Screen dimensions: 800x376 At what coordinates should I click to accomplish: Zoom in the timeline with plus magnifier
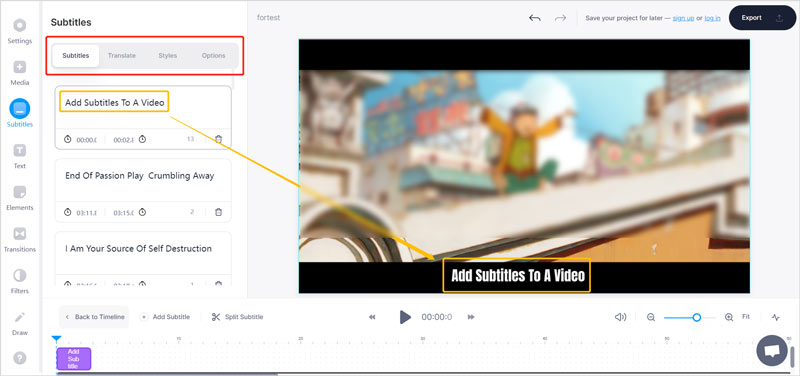729,317
